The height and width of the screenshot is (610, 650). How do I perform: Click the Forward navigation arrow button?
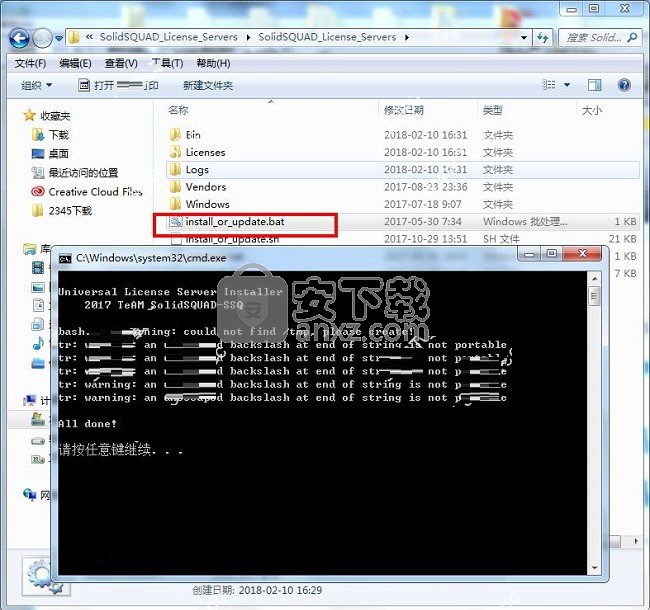click(42, 38)
